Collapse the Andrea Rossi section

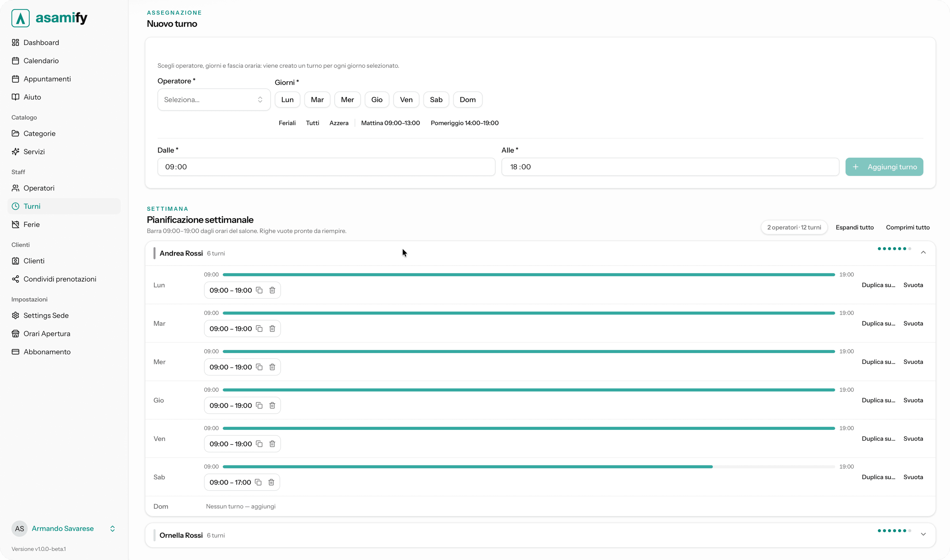tap(923, 253)
